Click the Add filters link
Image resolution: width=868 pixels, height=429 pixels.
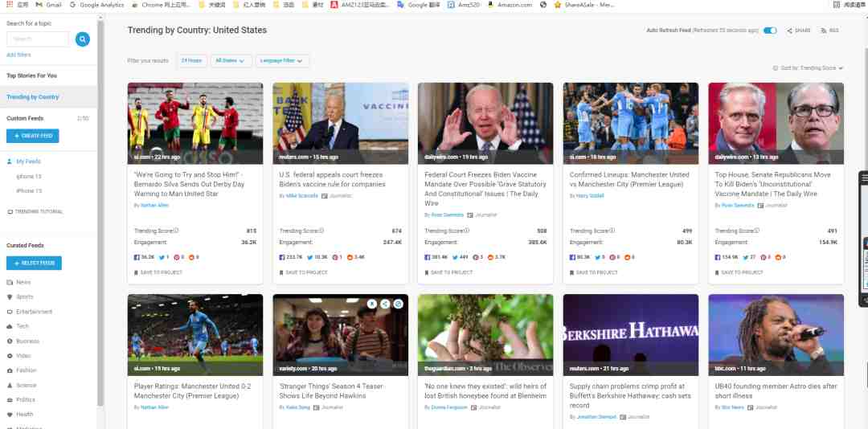18,55
